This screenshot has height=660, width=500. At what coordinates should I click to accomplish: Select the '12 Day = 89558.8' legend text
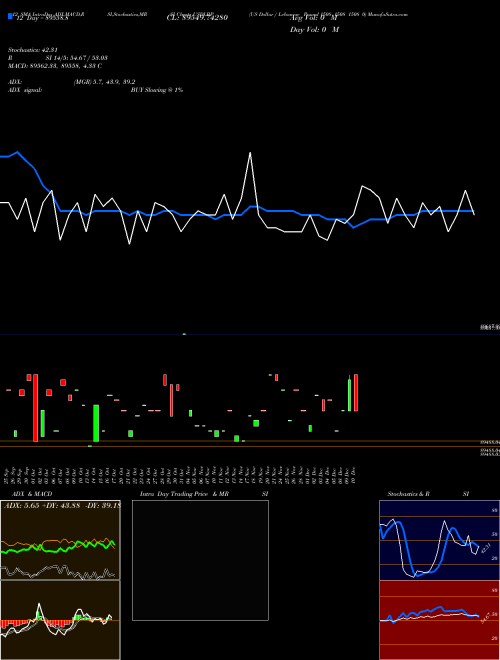[42, 18]
